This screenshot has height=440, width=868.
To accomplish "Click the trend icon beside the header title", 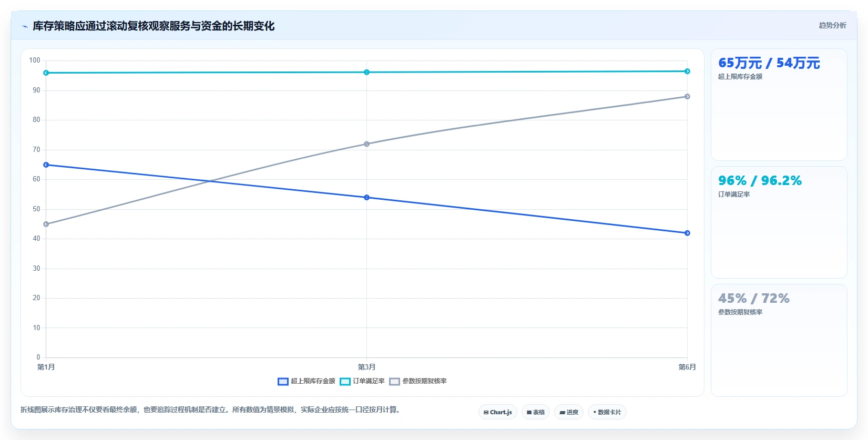I will 25,26.
